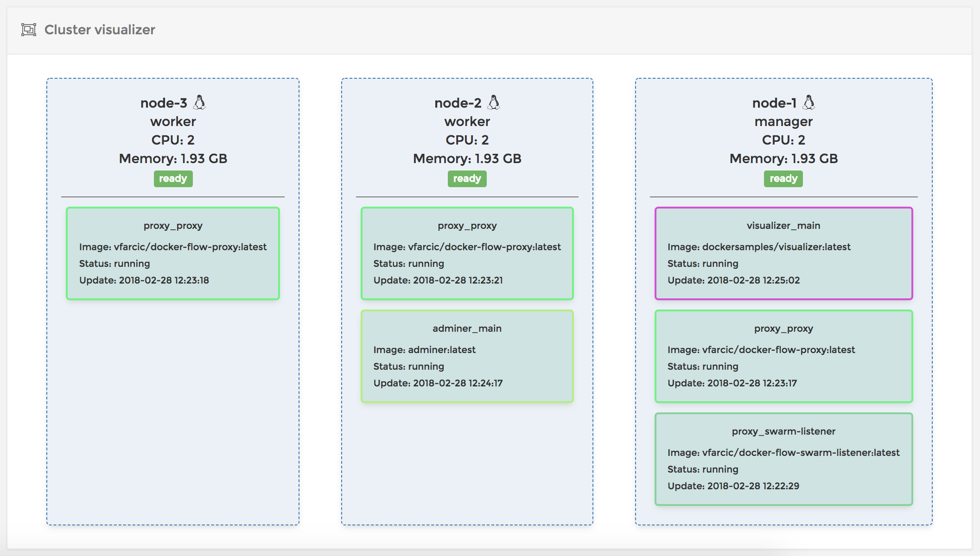Click the dockersamples/visualizer:latest image label
980x556 pixels.
pyautogui.click(x=759, y=247)
